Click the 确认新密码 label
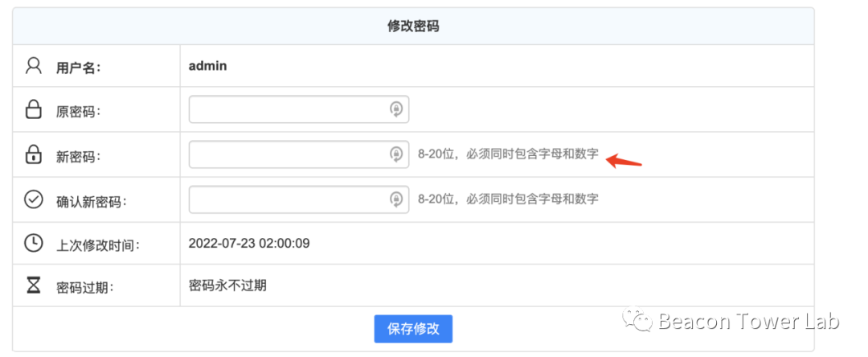This screenshot has width=868, height=357. click(92, 202)
